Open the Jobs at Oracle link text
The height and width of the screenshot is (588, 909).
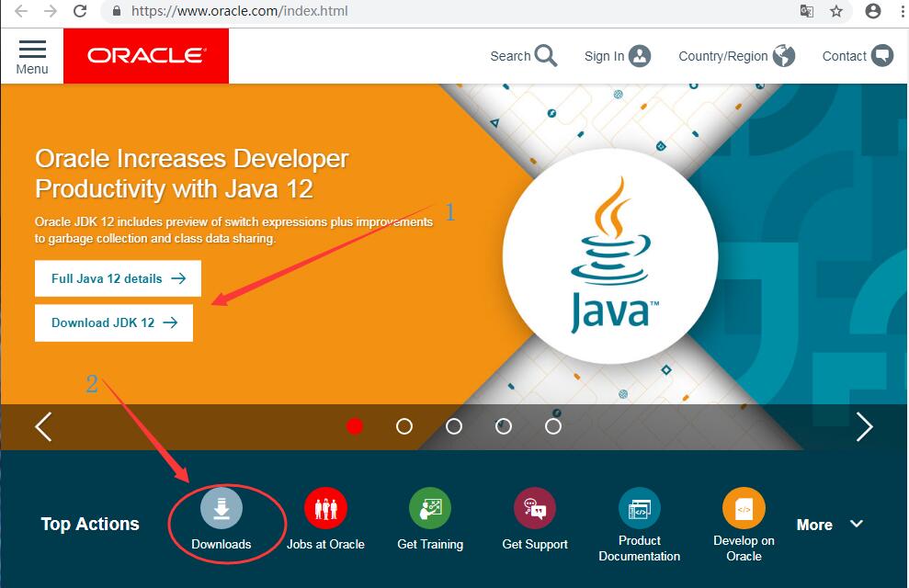point(325,544)
